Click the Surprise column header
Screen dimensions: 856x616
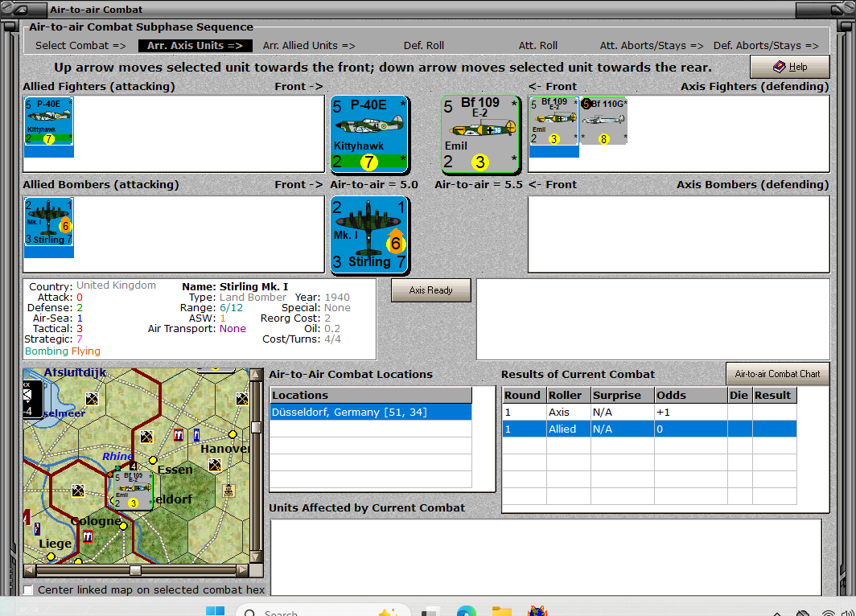(x=623, y=395)
